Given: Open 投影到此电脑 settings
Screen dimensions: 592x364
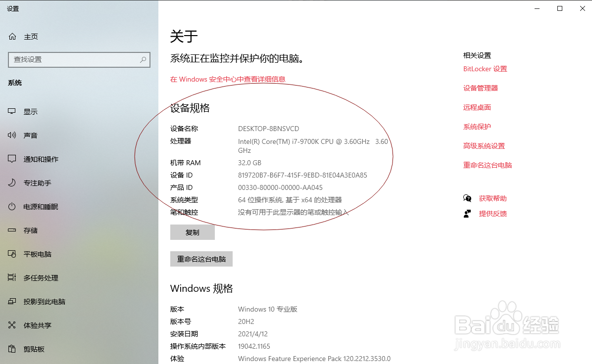Looking at the screenshot, I should (x=44, y=302).
